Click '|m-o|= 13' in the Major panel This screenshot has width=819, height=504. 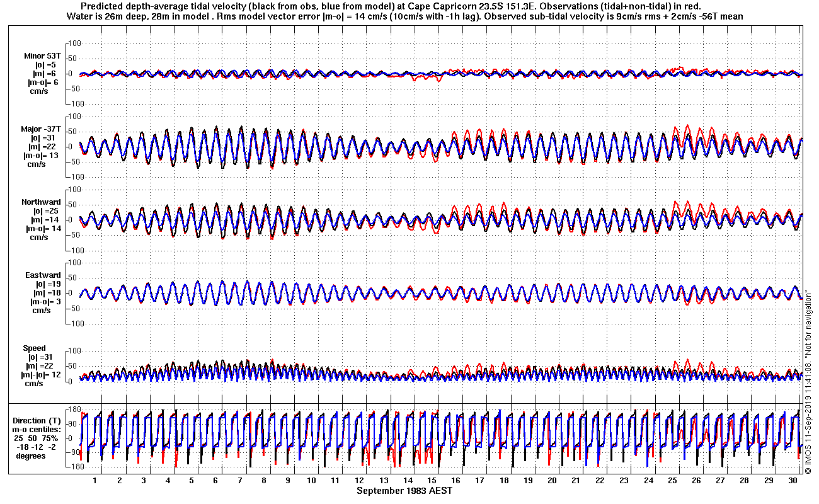click(x=42, y=156)
